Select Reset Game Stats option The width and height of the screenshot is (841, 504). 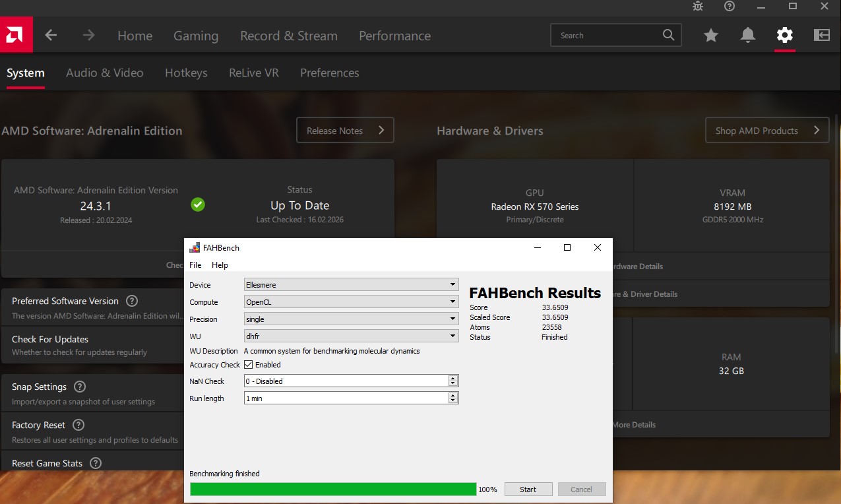coord(92,462)
